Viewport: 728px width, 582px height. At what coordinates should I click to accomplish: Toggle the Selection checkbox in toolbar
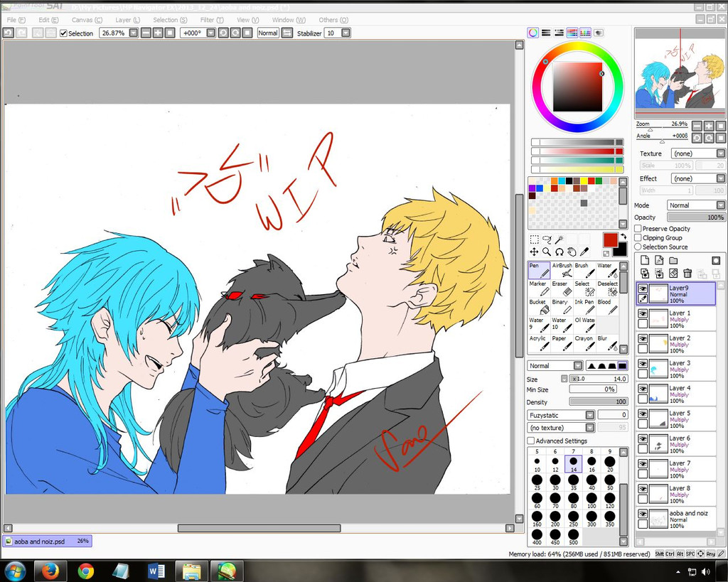[x=63, y=33]
